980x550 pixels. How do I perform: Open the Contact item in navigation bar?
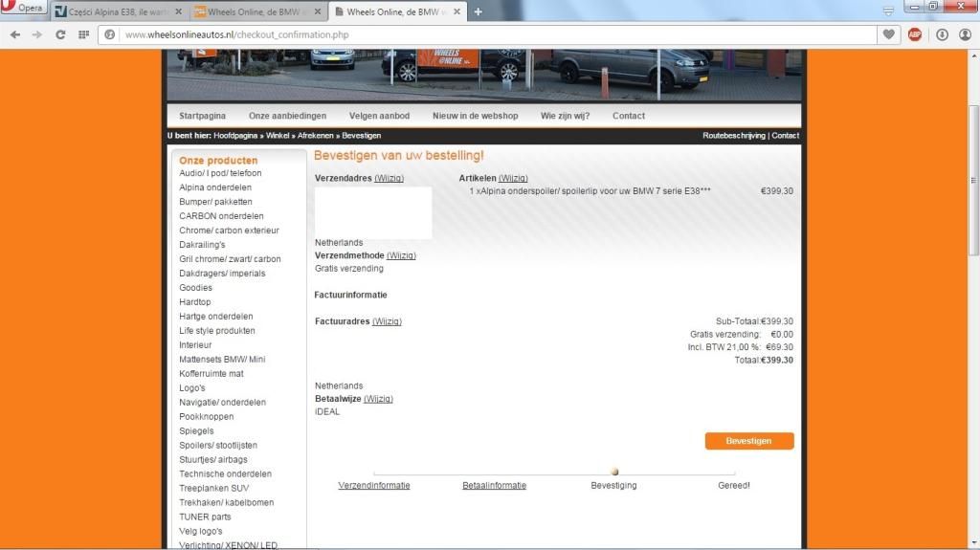[x=629, y=116]
